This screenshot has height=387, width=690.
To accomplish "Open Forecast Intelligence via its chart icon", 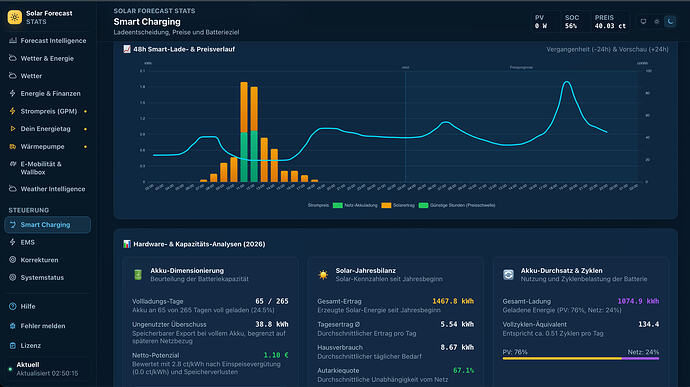I will 13,41.
